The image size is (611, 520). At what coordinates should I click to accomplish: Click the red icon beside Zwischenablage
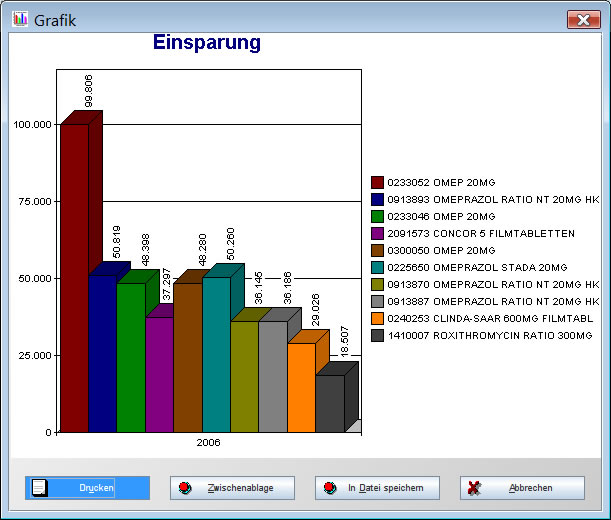point(184,488)
